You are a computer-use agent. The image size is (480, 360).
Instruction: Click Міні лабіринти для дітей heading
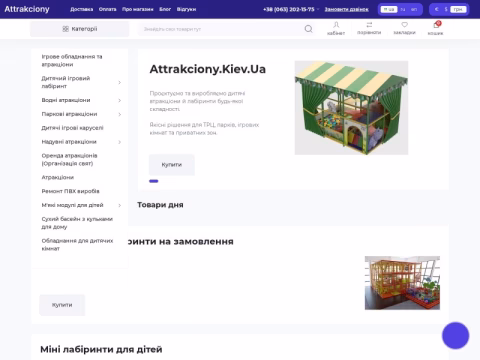pyautogui.click(x=101, y=349)
